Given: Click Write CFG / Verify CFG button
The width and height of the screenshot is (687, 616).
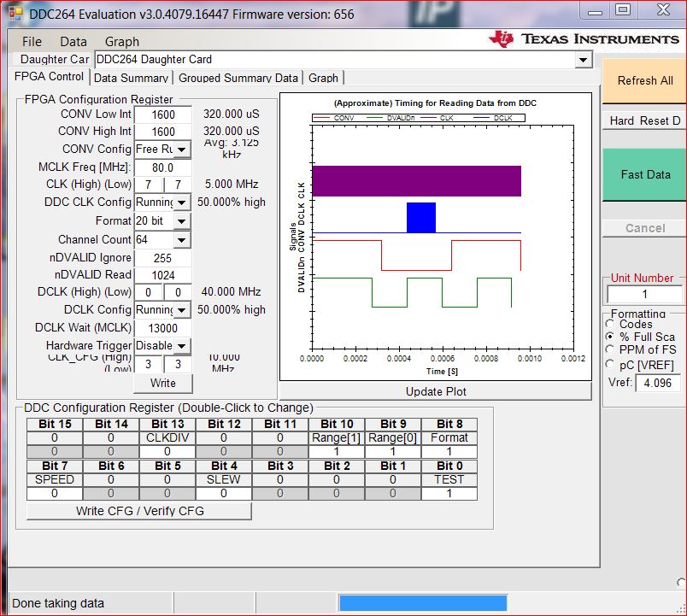Looking at the screenshot, I should [139, 511].
